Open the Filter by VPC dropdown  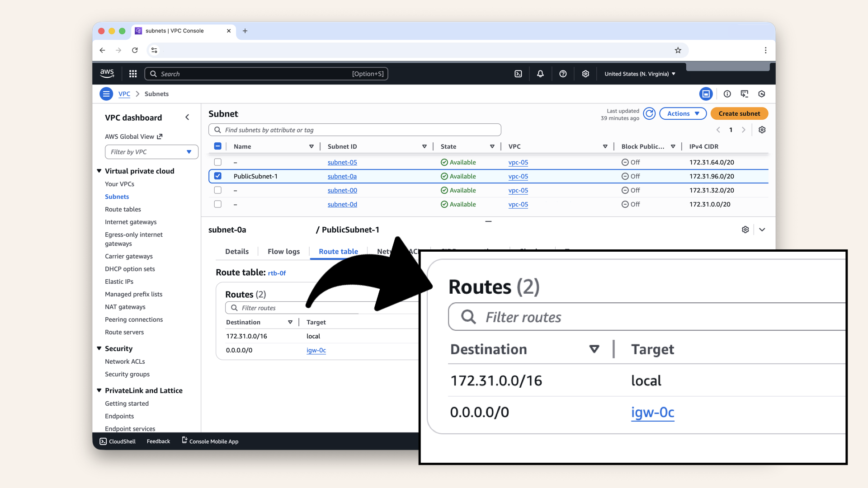pyautogui.click(x=151, y=152)
